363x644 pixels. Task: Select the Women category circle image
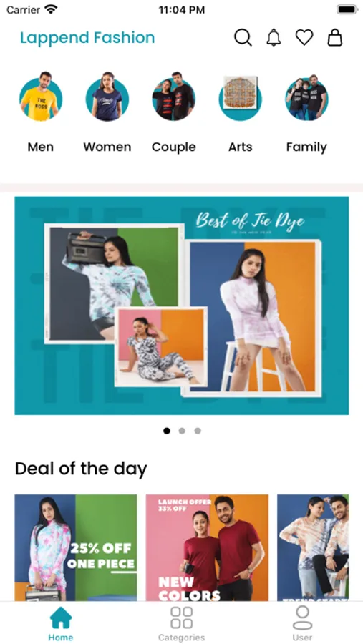107,97
